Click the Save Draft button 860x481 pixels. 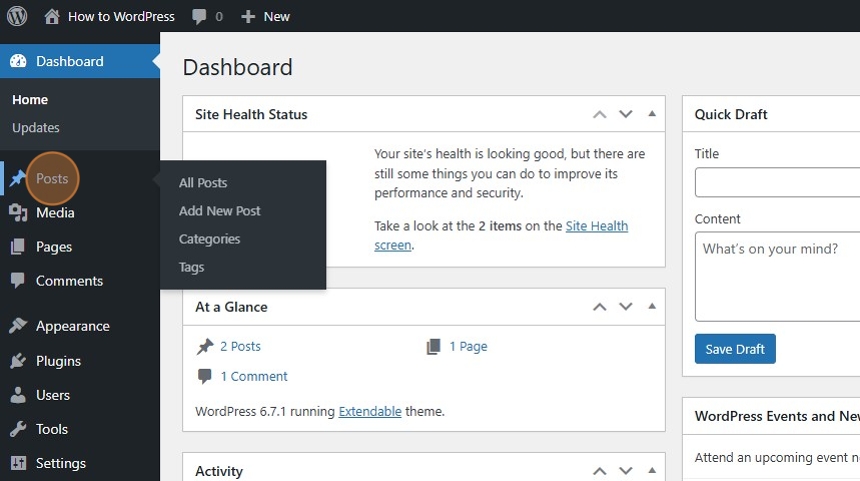pos(735,349)
